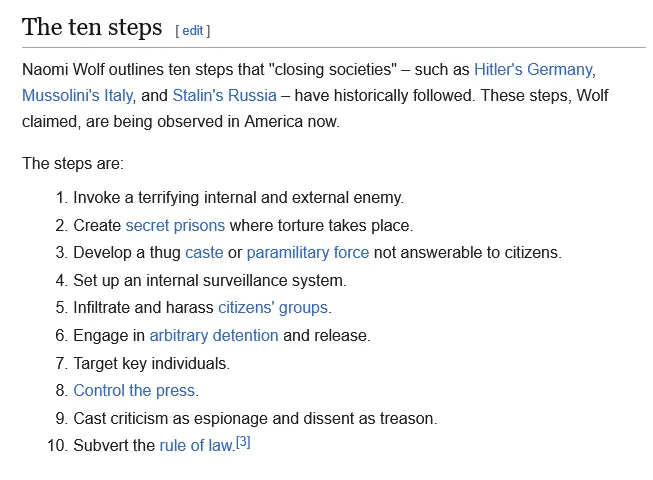Open the citizens' groups link
Screen dimensions: 653x480
[x=273, y=307]
